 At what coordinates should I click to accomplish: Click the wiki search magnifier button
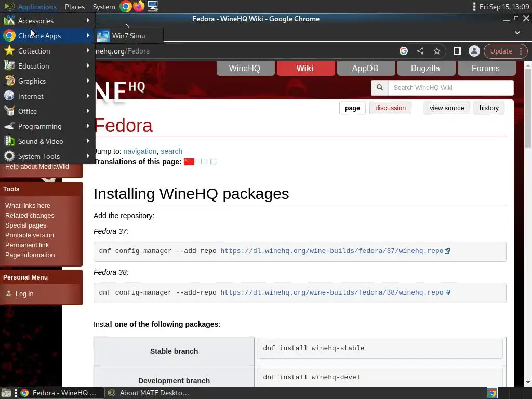point(380,87)
